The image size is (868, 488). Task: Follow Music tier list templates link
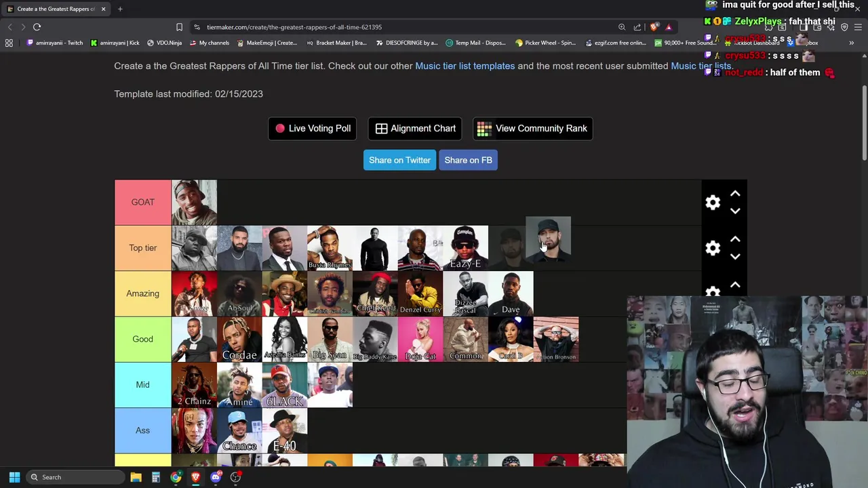[x=465, y=66]
